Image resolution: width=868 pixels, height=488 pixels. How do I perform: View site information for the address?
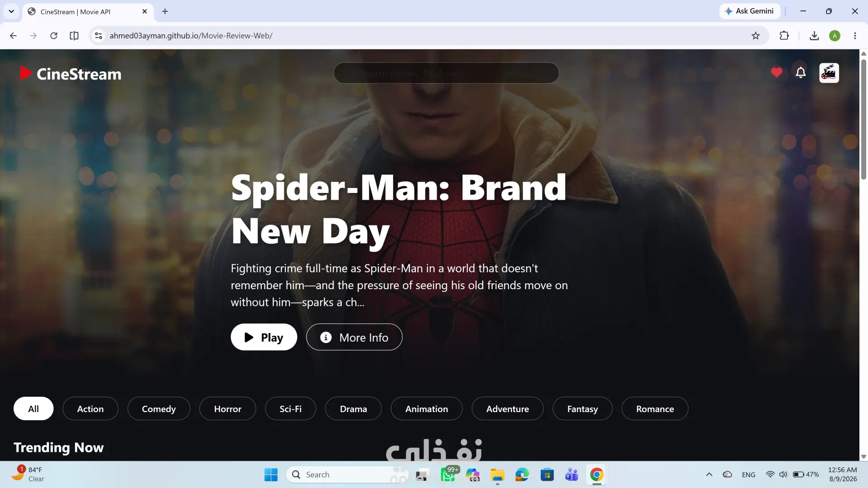tap(98, 36)
